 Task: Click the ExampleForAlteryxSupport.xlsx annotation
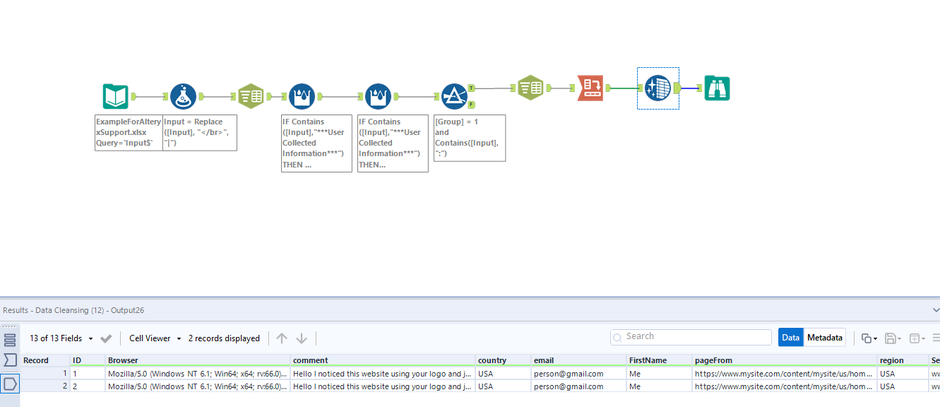129,132
